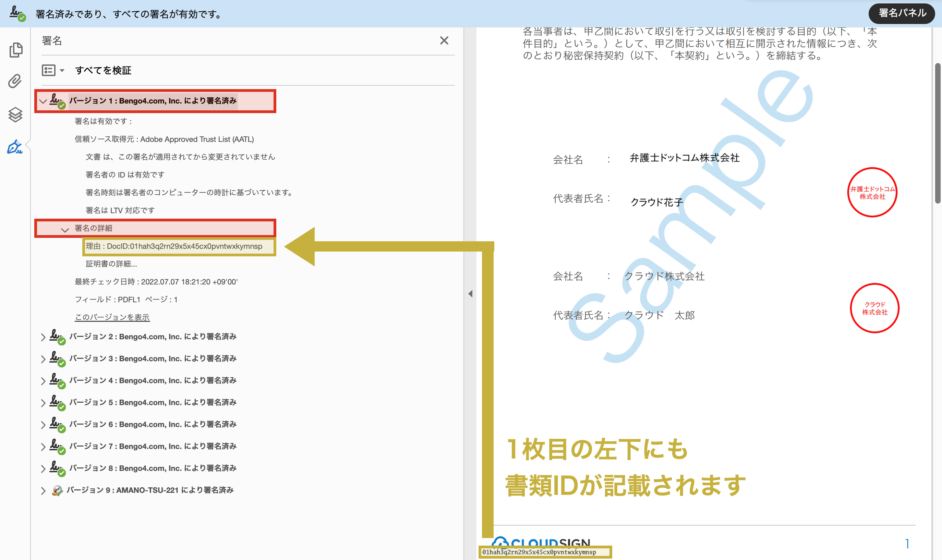The height and width of the screenshot is (560, 942).
Task: Open 証明書の詳細... certificate details
Action: pyautogui.click(x=111, y=264)
